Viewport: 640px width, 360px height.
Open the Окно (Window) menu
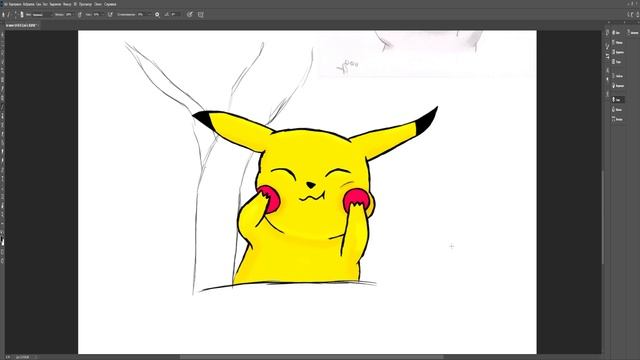click(x=98, y=4)
